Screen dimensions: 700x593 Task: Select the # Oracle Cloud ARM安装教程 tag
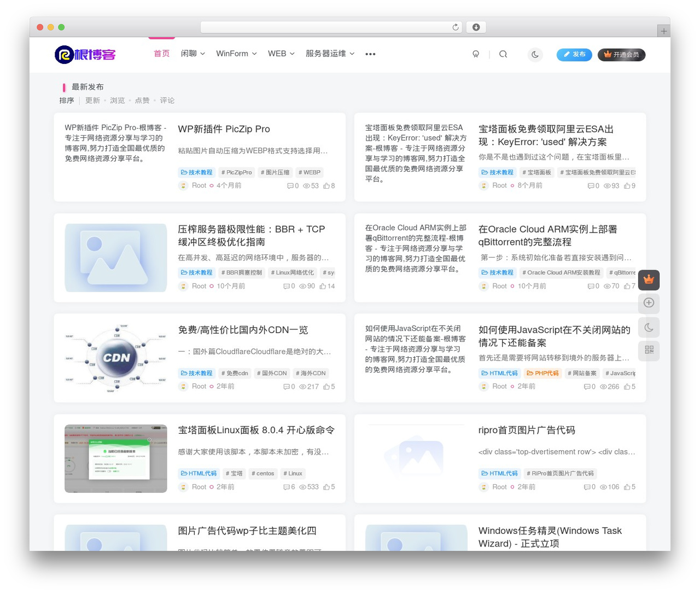[561, 272]
